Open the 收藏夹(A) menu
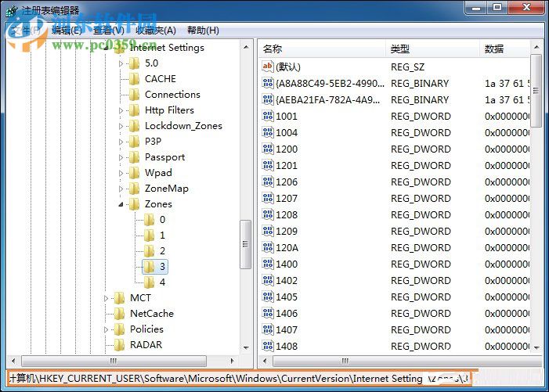This screenshot has height=392, width=549. tap(155, 31)
